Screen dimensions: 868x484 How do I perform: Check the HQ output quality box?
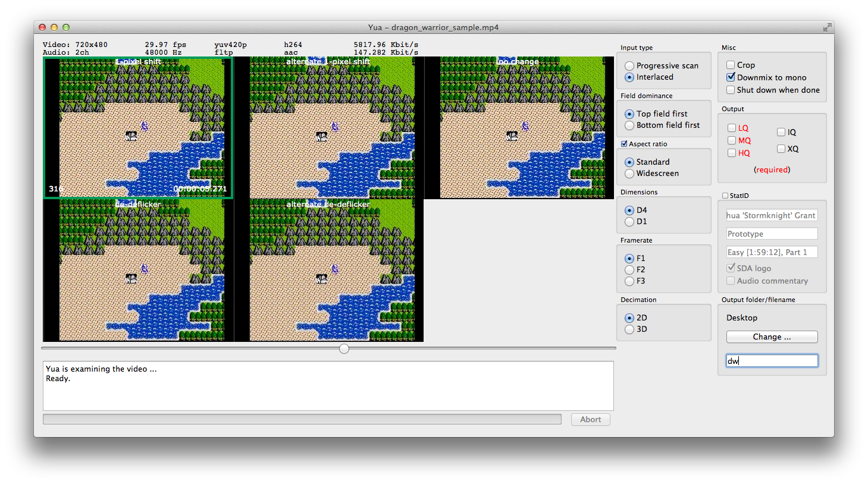pyautogui.click(x=732, y=153)
